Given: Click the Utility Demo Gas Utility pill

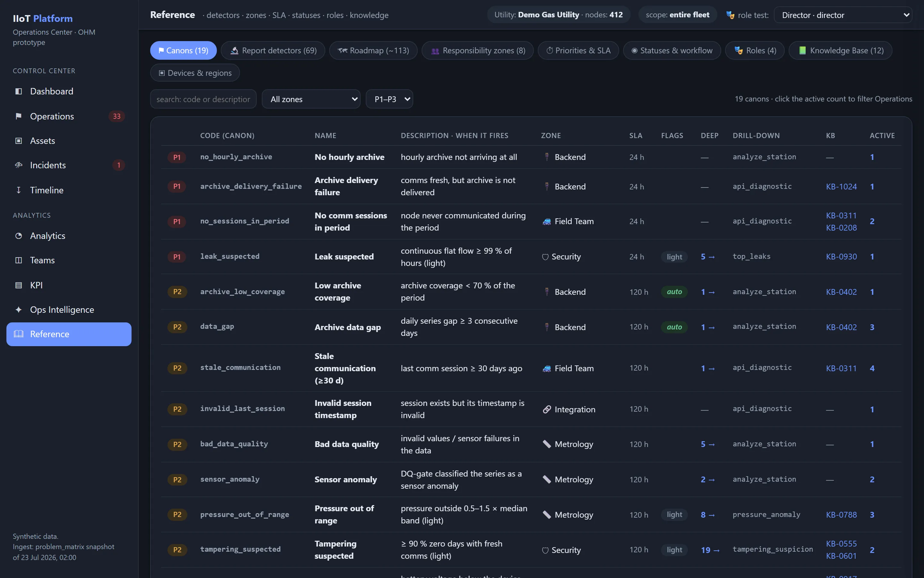Looking at the screenshot, I should pyautogui.click(x=559, y=15).
